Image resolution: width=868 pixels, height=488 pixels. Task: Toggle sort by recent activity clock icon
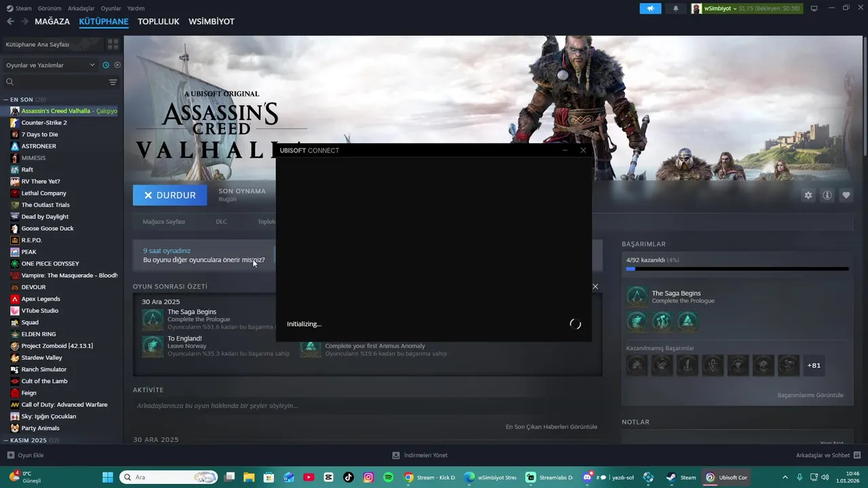click(x=106, y=65)
